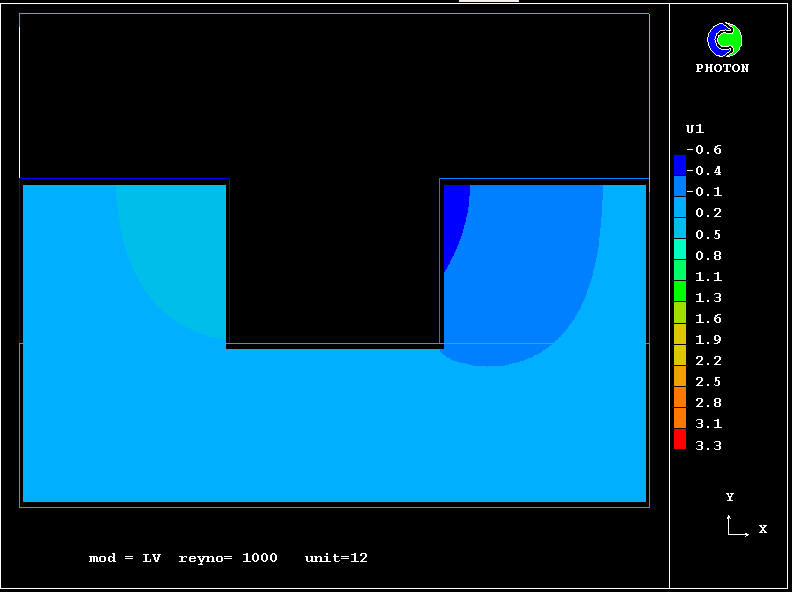Click the PHOTON logo icon
This screenshot has height=592, width=792.
coord(723,40)
